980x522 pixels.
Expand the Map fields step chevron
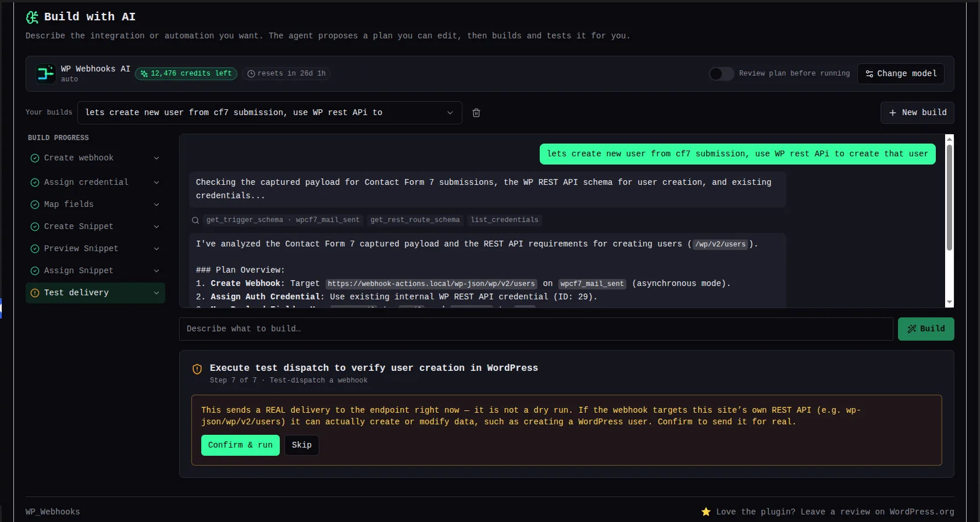pos(156,205)
